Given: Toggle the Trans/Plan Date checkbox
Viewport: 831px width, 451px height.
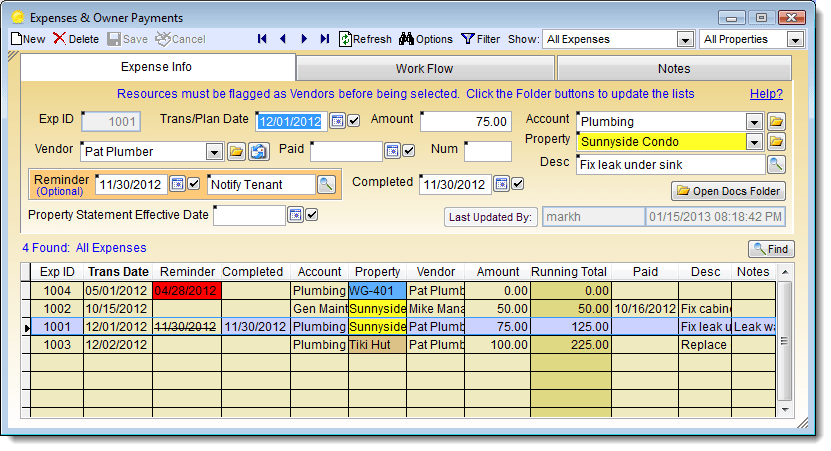Looking at the screenshot, I should click(x=353, y=121).
